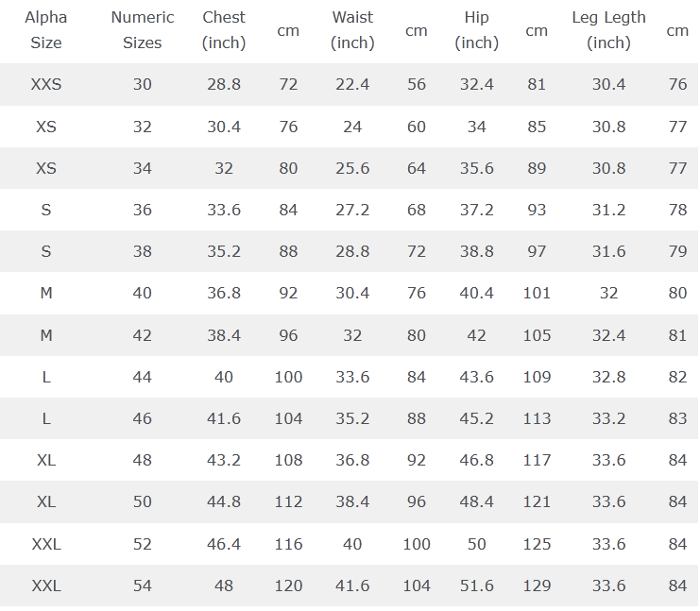
Task: Select the Numeric Sizes column header
Action: tap(143, 30)
